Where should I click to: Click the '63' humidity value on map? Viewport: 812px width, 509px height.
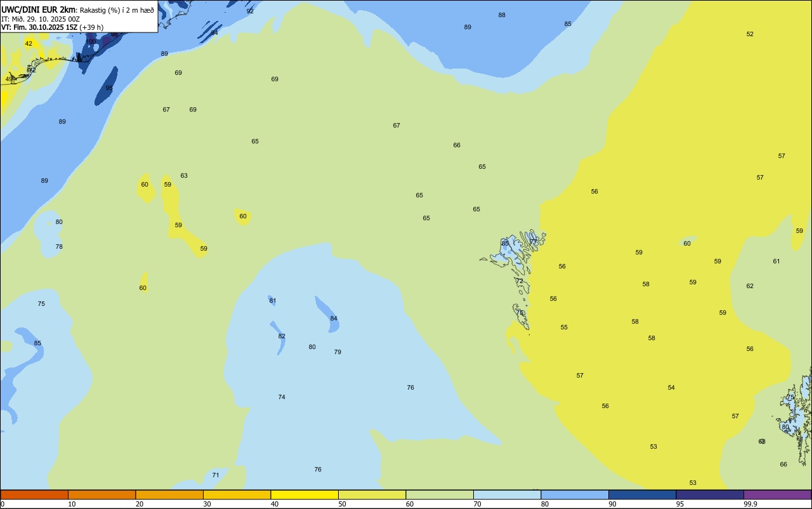pyautogui.click(x=184, y=176)
